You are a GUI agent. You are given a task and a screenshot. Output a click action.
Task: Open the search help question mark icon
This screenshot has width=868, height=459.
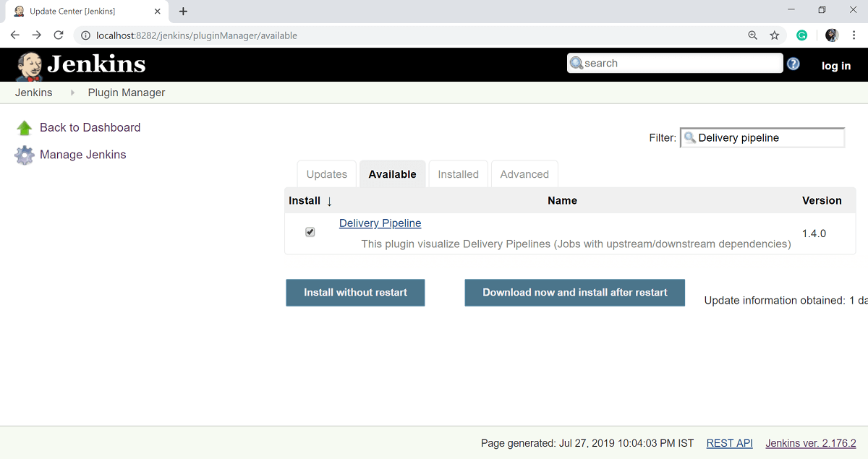[793, 64]
